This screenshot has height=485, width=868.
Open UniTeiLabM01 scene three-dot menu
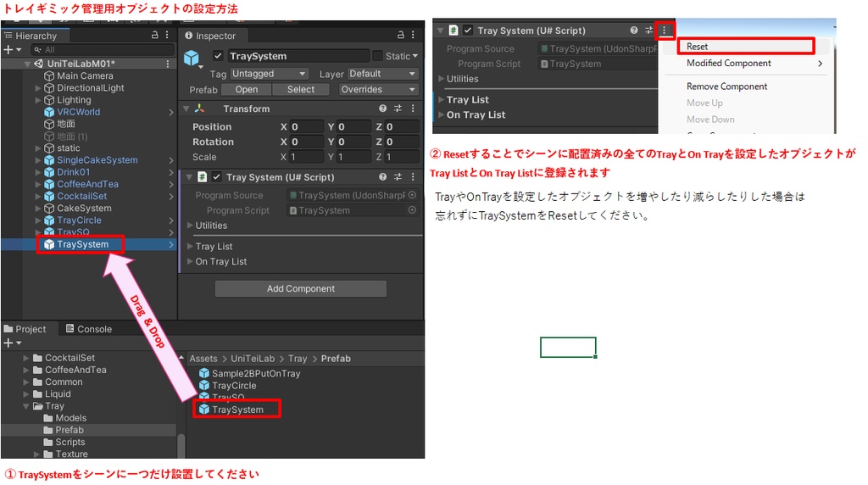[167, 64]
